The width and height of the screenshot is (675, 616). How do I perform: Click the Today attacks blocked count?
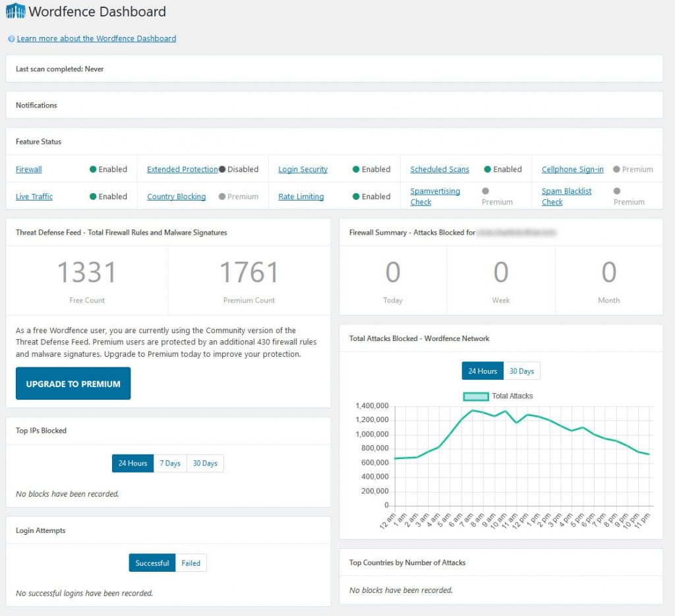click(x=393, y=272)
